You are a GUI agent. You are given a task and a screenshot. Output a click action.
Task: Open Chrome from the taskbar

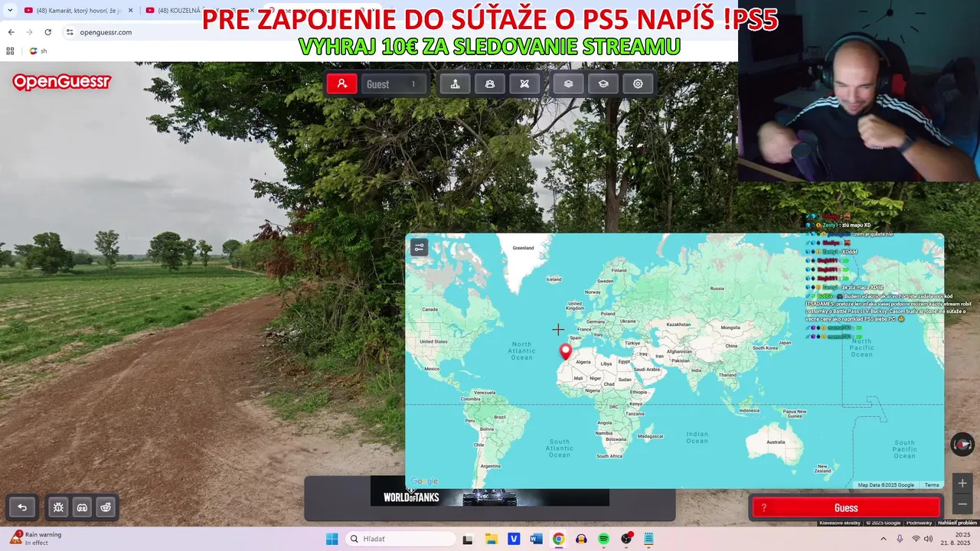[x=558, y=539]
